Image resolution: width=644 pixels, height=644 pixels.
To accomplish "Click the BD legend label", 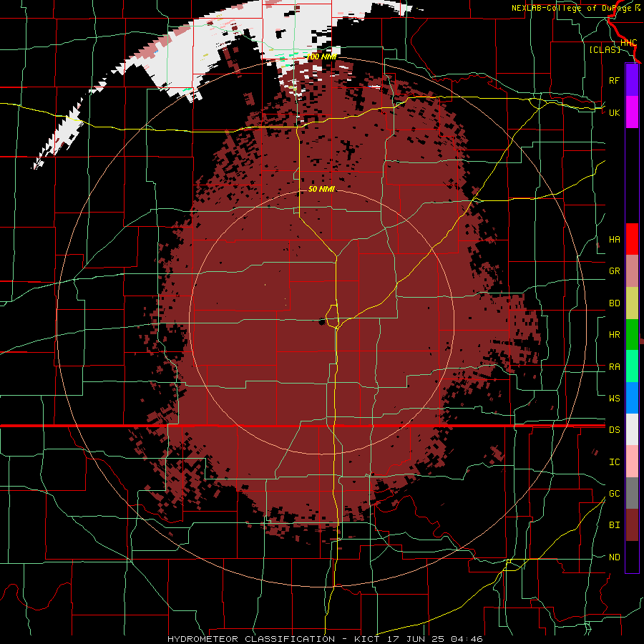I will point(614,303).
